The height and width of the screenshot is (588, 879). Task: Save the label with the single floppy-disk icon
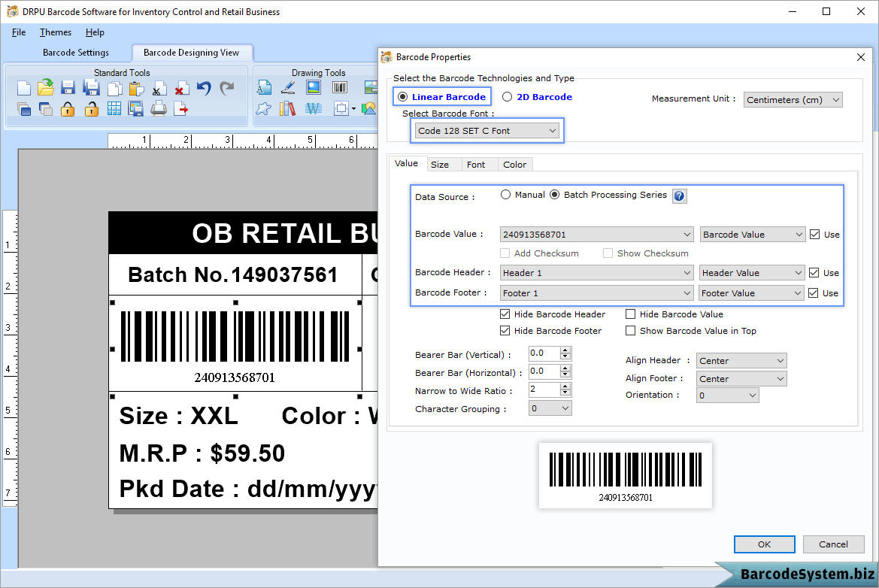click(68, 88)
